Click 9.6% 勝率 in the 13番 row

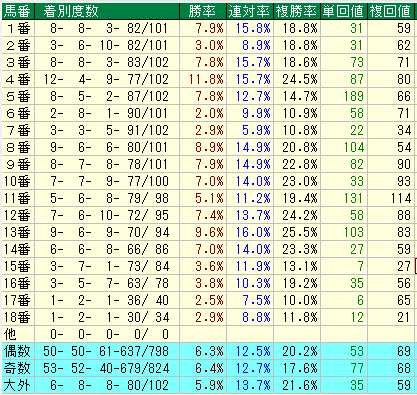[x=209, y=232]
